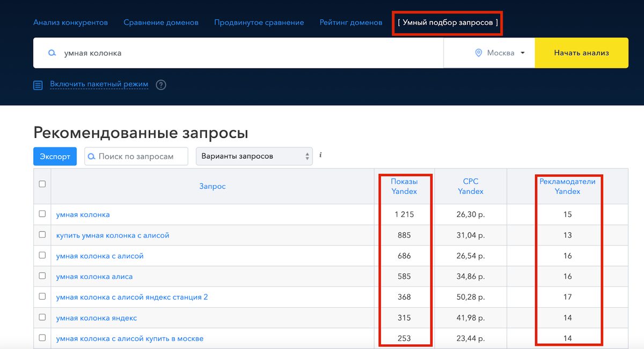Go to the Продвинутое сравнение tab

click(259, 23)
